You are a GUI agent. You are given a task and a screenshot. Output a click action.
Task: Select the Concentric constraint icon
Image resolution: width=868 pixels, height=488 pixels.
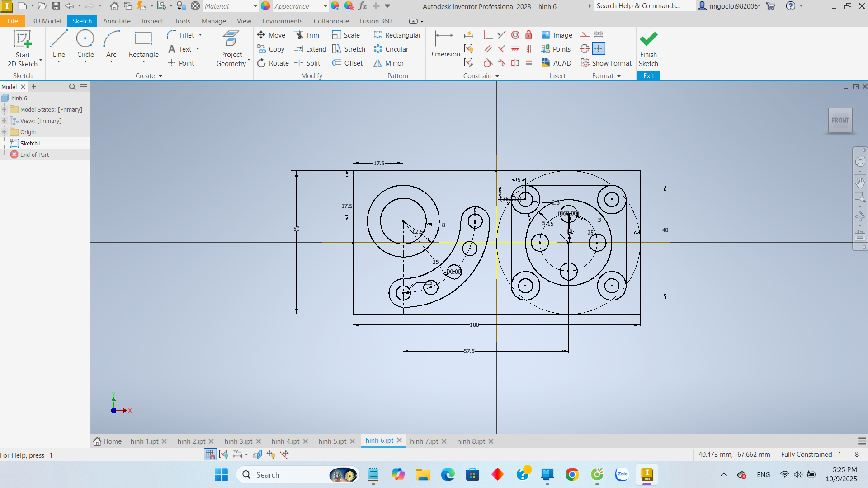click(515, 35)
